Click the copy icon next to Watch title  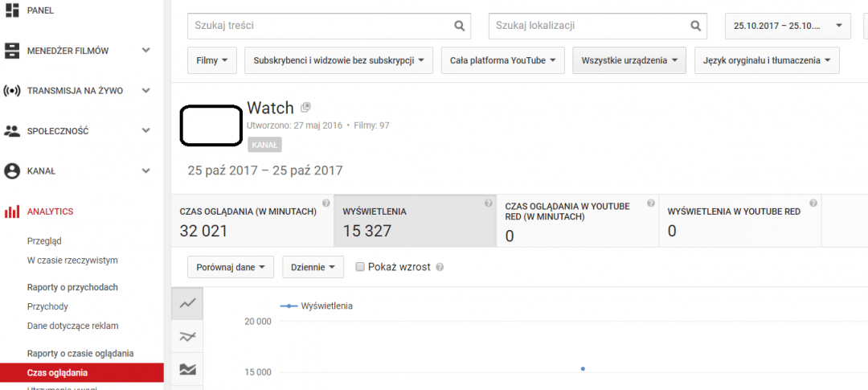click(x=305, y=108)
